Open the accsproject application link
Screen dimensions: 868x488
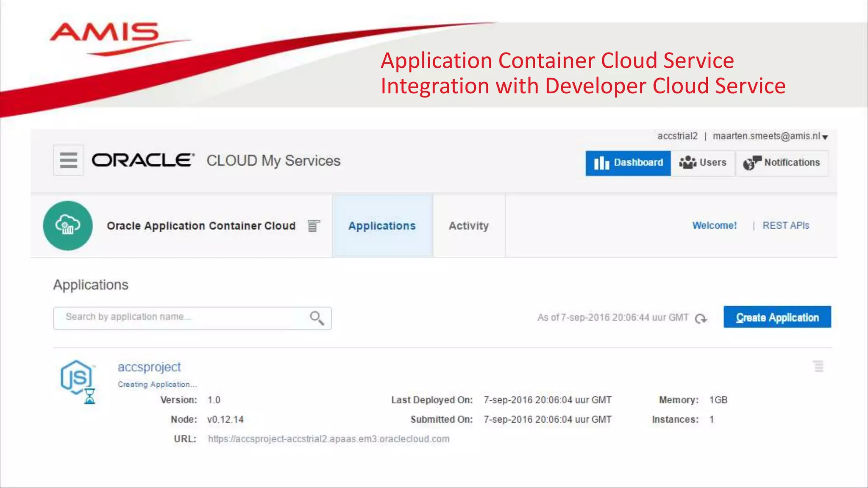coord(149,367)
